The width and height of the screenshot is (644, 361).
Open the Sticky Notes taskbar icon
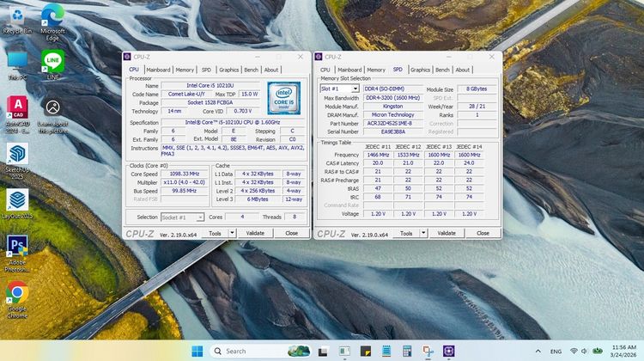pyautogui.click(x=365, y=352)
